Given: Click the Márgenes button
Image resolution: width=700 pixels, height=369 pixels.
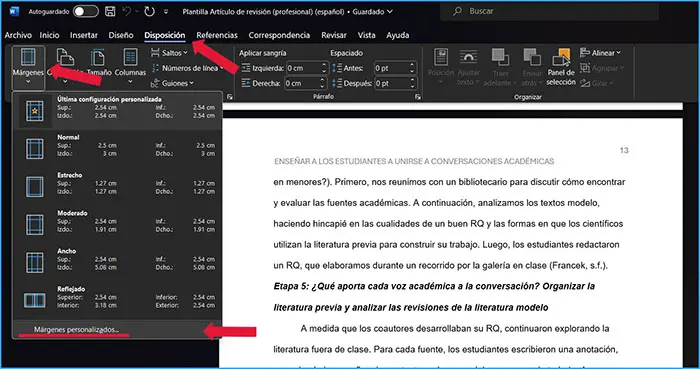Looking at the screenshot, I should [28, 67].
